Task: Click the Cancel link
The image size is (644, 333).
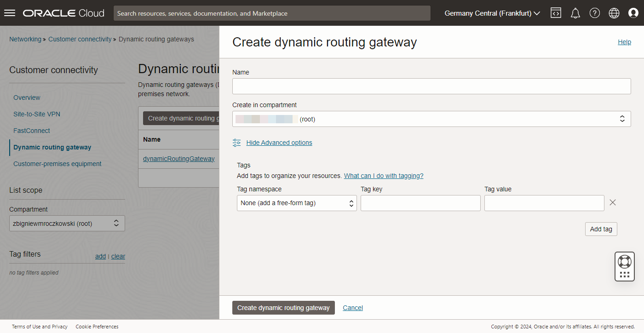Action: click(x=353, y=308)
